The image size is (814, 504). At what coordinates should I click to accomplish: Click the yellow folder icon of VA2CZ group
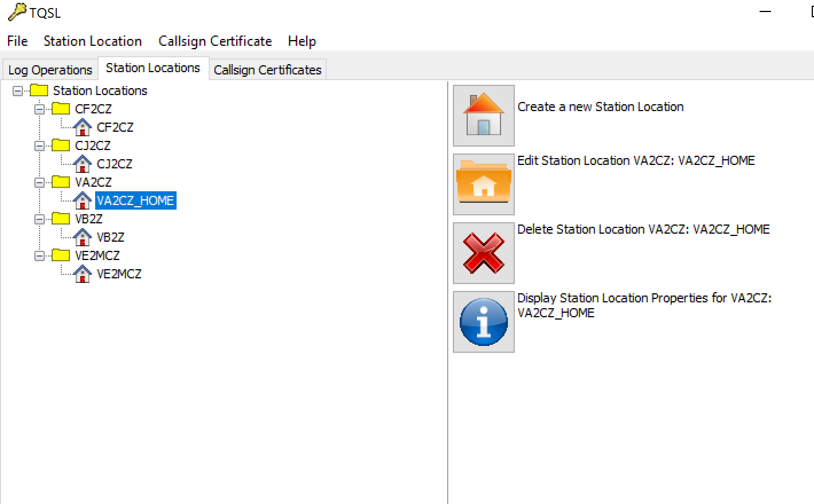tap(61, 182)
